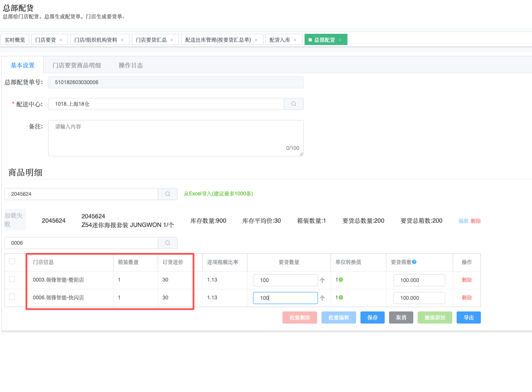Close the 配货入库 tab
This screenshot has height=392, width=532.
tap(295, 40)
